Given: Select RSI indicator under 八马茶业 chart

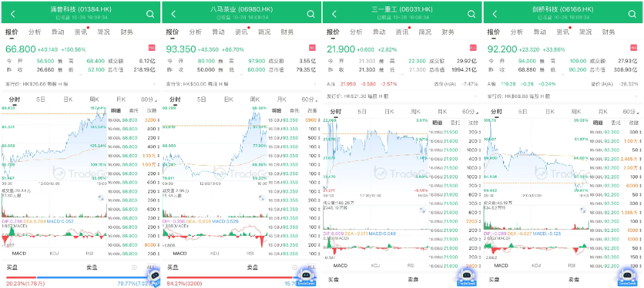Looking at the screenshot, I should coord(250,253).
